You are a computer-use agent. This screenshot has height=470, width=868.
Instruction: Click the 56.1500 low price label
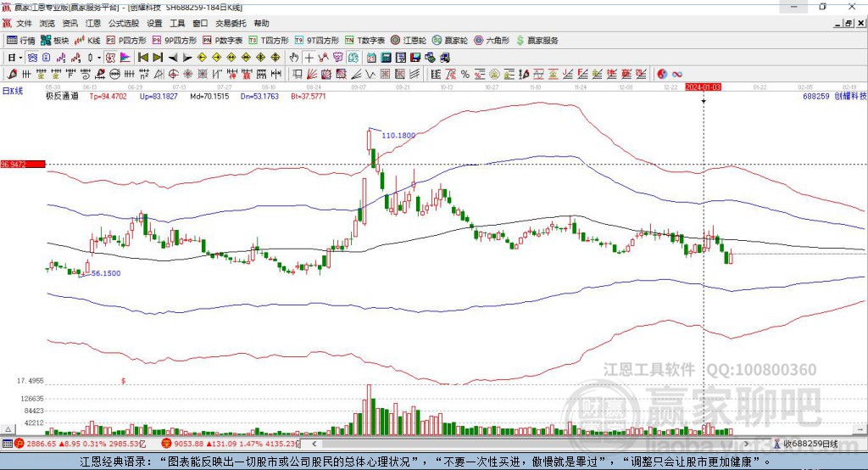click(x=106, y=273)
